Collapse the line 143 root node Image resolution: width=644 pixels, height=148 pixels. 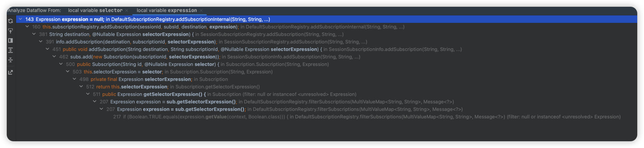[21, 19]
